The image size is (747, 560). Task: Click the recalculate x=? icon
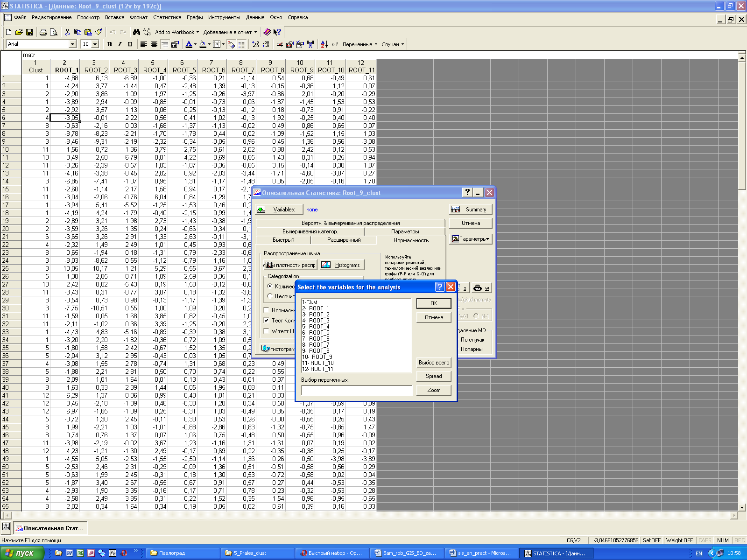click(x=335, y=44)
